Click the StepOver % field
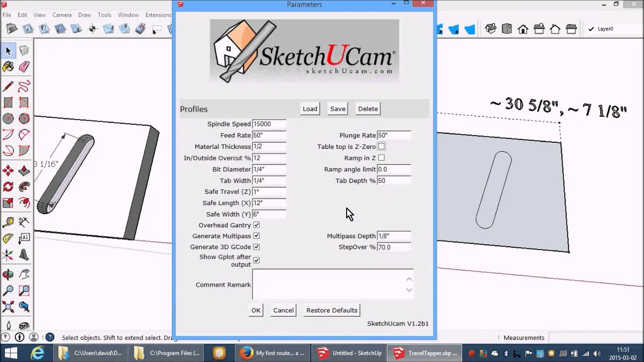The image size is (644, 362). pos(394,247)
